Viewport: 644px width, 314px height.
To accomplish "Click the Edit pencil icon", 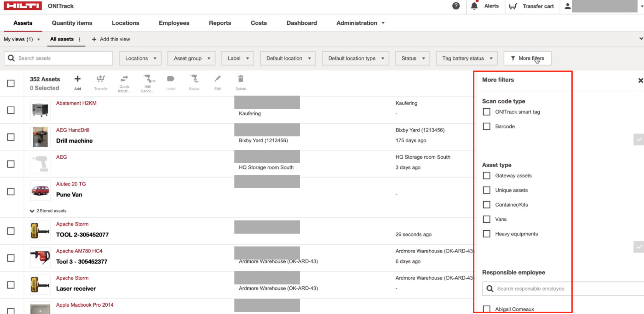I will click(x=217, y=79).
